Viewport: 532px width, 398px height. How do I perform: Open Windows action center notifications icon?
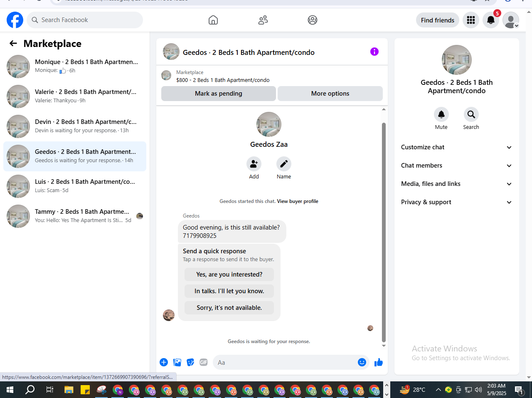[519, 390]
